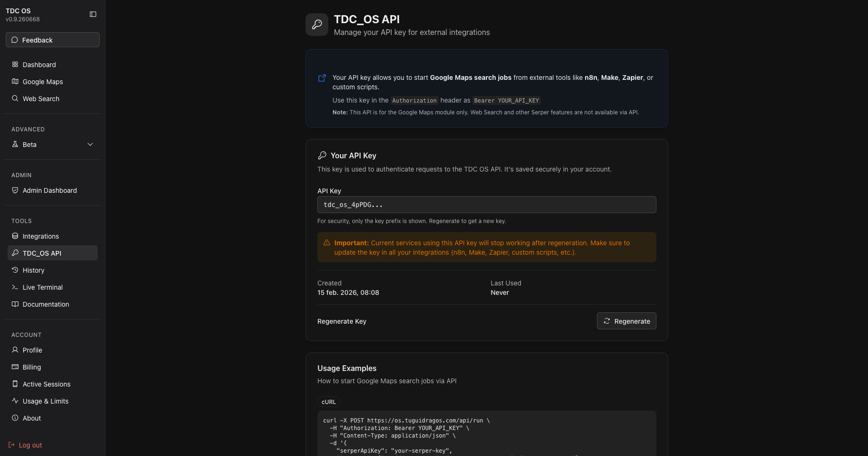The image size is (868, 456).
Task: Click the 'Never' last used value
Action: point(500,293)
